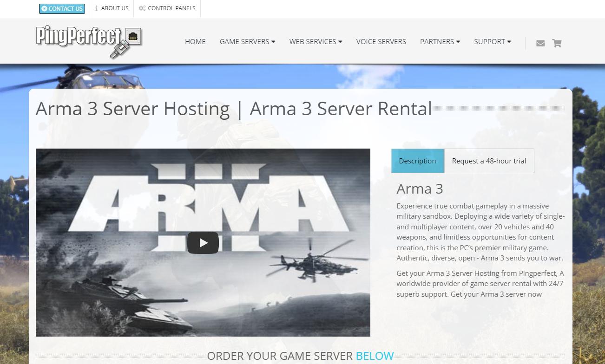
Task: Open the Voice Servers menu item
Action: (x=381, y=41)
